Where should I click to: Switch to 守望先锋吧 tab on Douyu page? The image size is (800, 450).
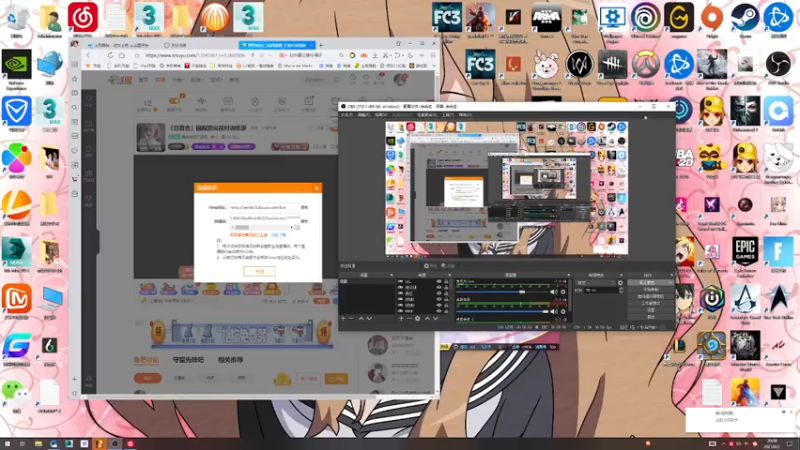click(x=188, y=360)
